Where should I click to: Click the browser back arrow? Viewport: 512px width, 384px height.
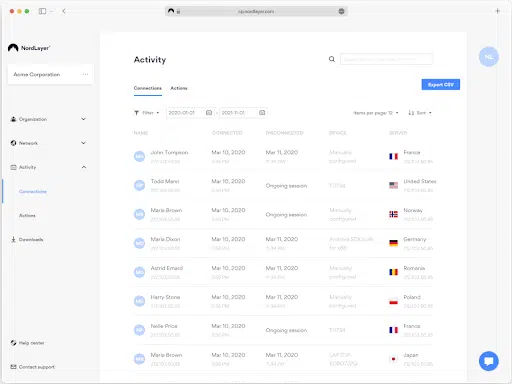pyautogui.click(x=64, y=11)
